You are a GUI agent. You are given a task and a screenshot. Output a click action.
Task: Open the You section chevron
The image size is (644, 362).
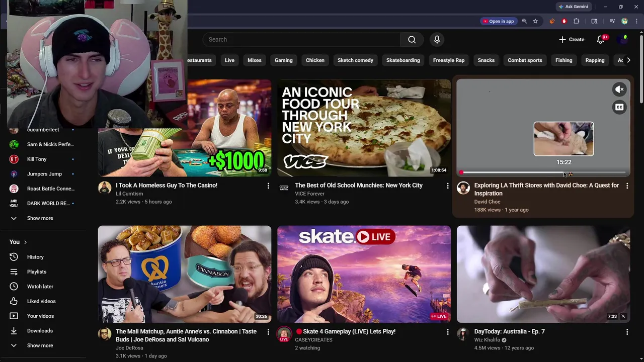pyautogui.click(x=25, y=242)
